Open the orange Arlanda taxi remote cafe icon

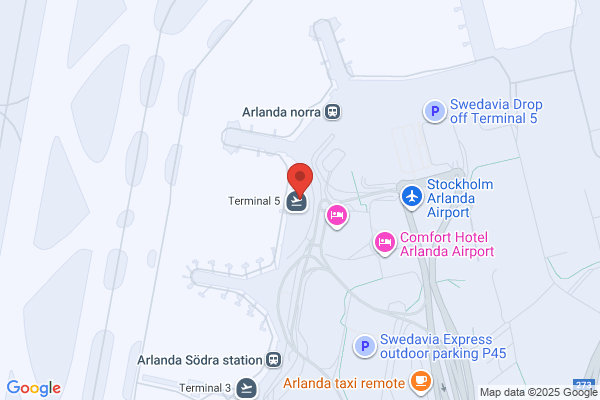pos(421,382)
